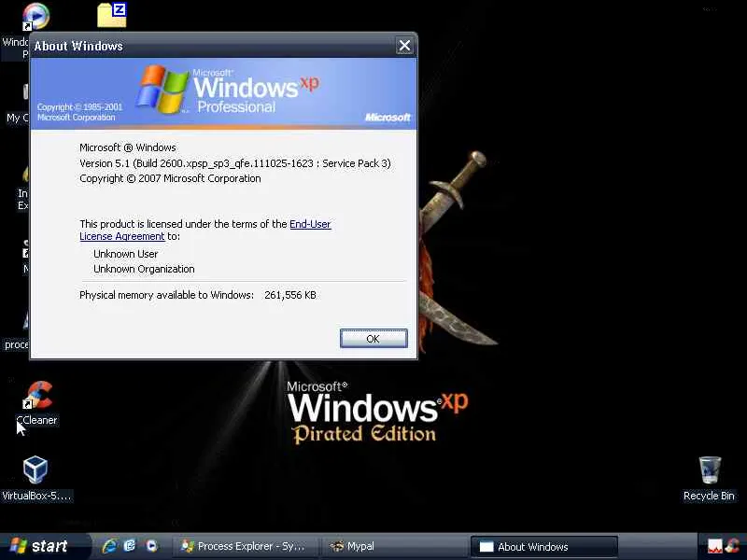Click the red graph tray icon
747x560 pixels.
[x=714, y=546]
